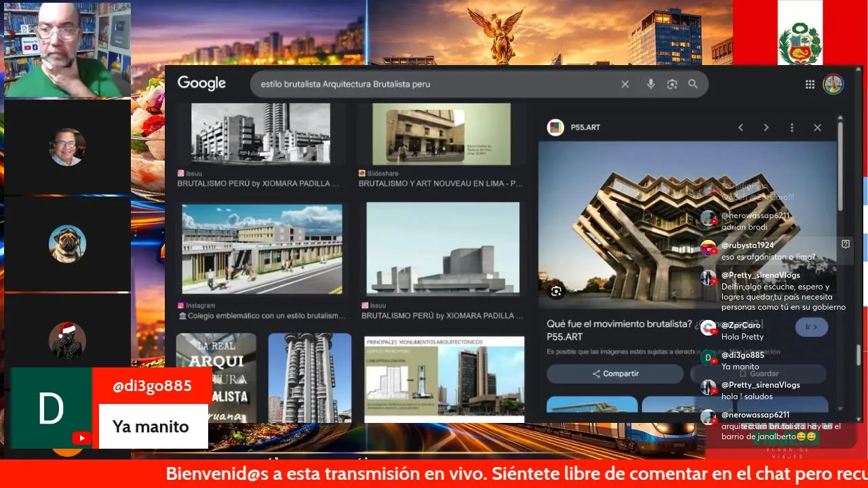
Task: Open the Google account avatar
Action: coord(833,84)
